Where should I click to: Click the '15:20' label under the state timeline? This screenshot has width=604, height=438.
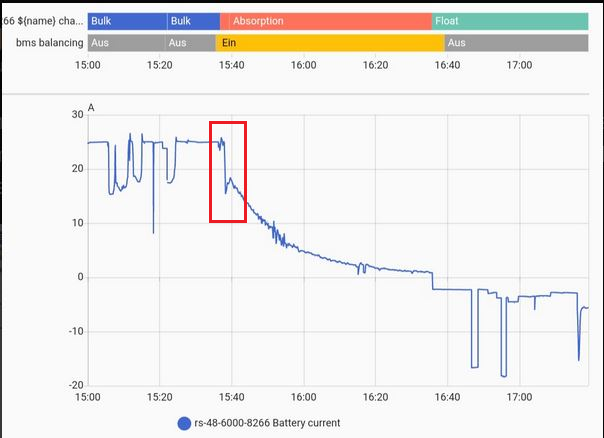coord(159,65)
